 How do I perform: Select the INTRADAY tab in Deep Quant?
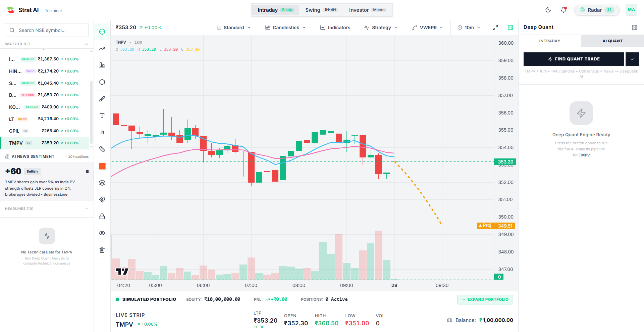click(549, 41)
